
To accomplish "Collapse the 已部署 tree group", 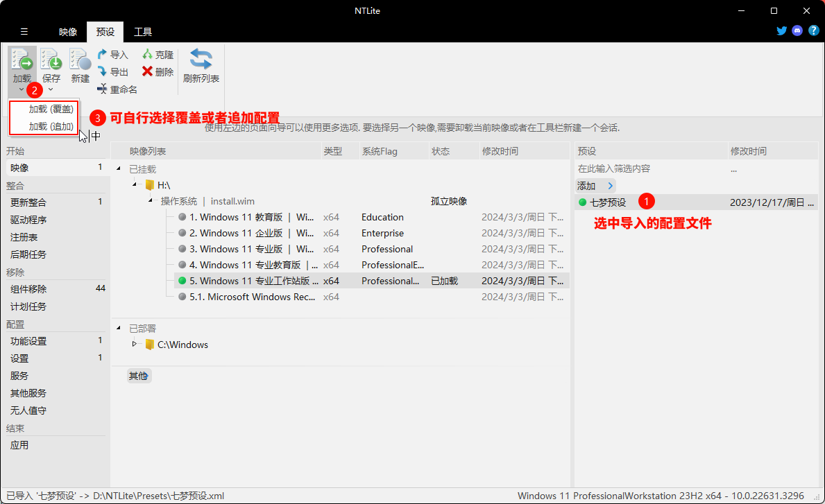I will click(119, 328).
